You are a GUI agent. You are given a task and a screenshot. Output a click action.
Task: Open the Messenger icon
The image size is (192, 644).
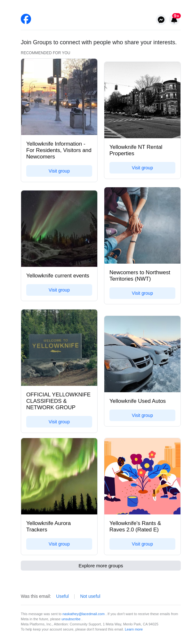pyautogui.click(x=161, y=20)
